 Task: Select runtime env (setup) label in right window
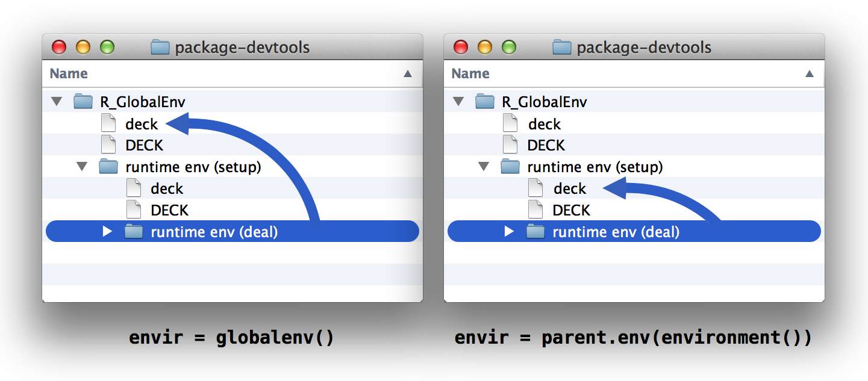click(x=595, y=167)
